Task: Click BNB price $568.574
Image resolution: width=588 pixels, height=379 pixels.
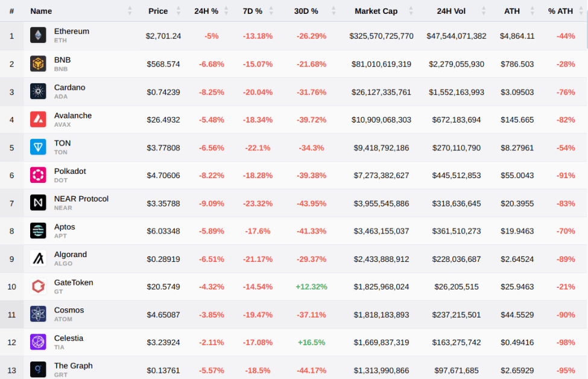Action: pyautogui.click(x=163, y=64)
